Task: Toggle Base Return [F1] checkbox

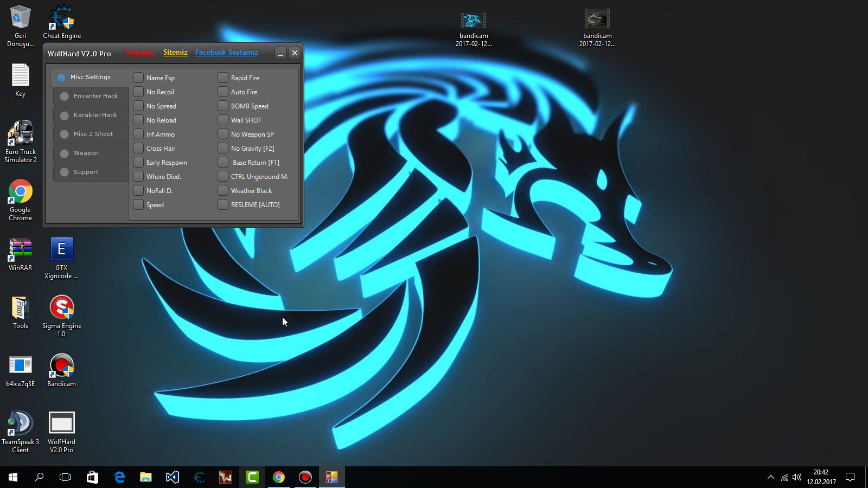Action: coord(223,162)
